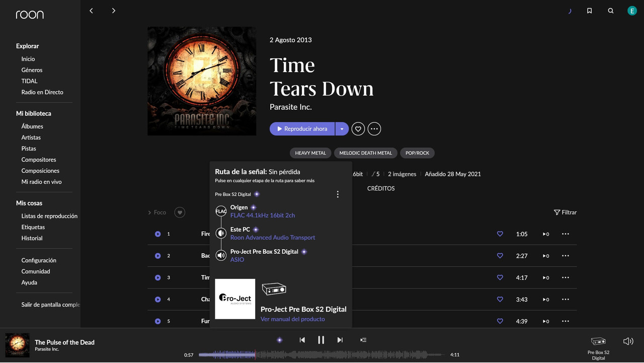Open more options for the 1:05 track
644x363 pixels.
[566, 234]
